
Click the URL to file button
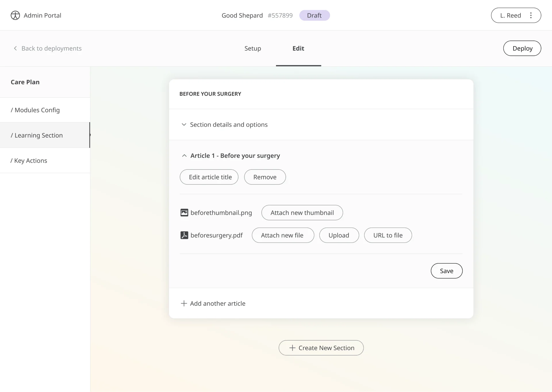pos(388,235)
